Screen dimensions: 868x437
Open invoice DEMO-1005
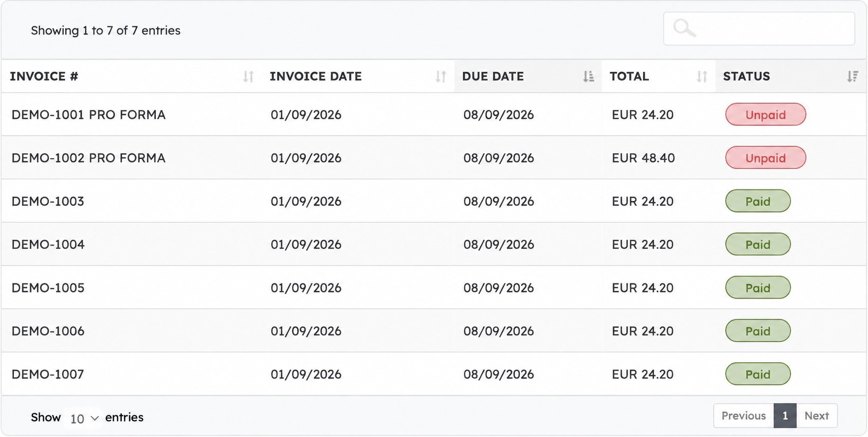tap(48, 288)
